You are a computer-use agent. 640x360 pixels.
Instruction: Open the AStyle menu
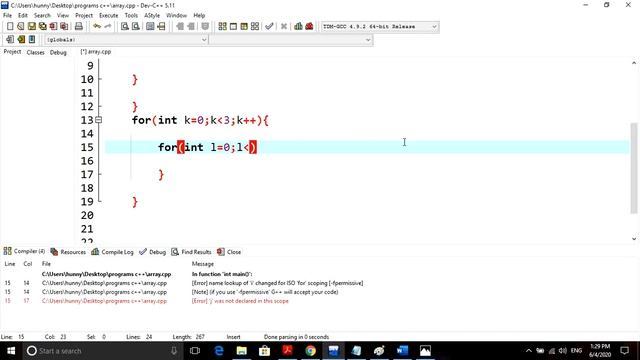click(x=152, y=16)
